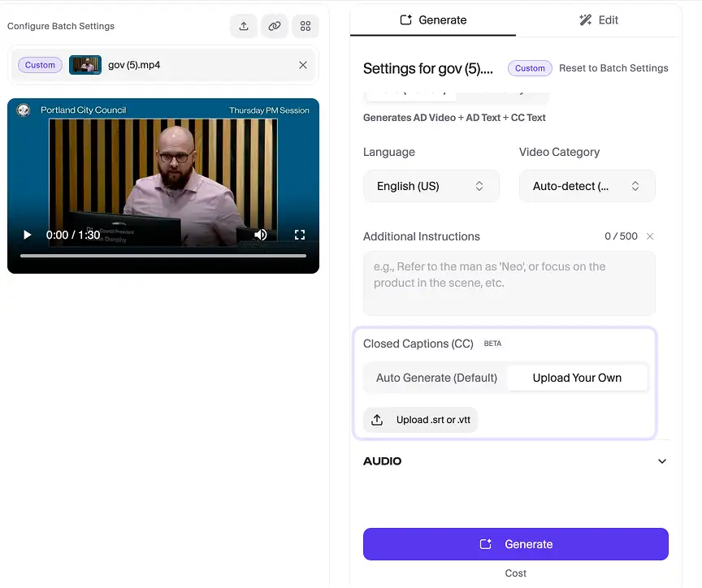Clear Additional Instructions with the X icon
Viewport: 702px width, 588px height.
click(650, 236)
